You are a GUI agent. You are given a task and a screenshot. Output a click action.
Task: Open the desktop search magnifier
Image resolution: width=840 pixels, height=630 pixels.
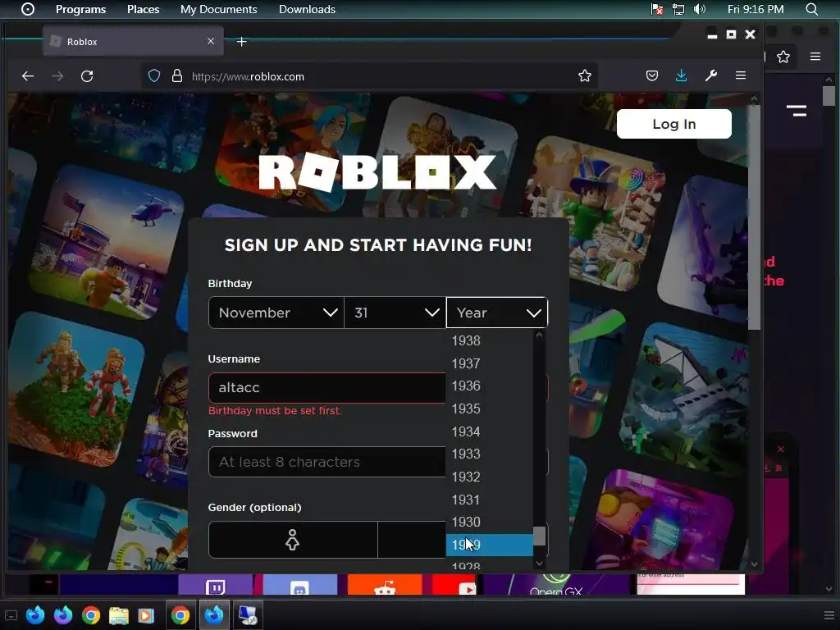tap(811, 9)
